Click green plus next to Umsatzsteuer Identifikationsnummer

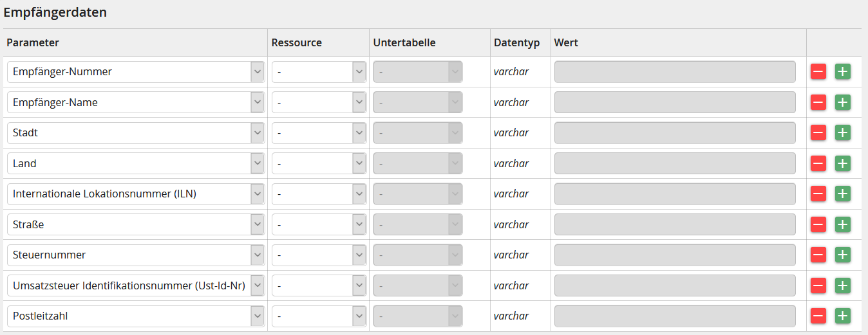click(843, 285)
